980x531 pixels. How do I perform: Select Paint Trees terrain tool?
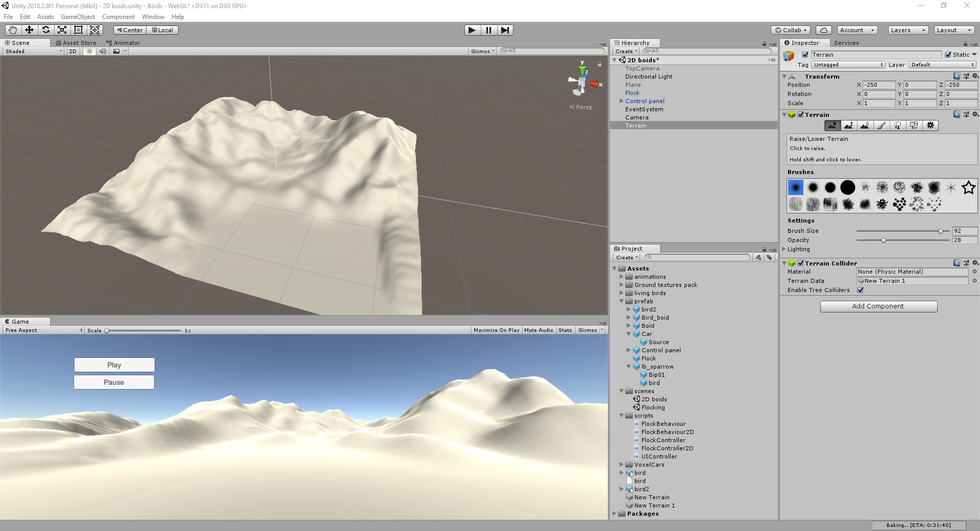(x=897, y=126)
